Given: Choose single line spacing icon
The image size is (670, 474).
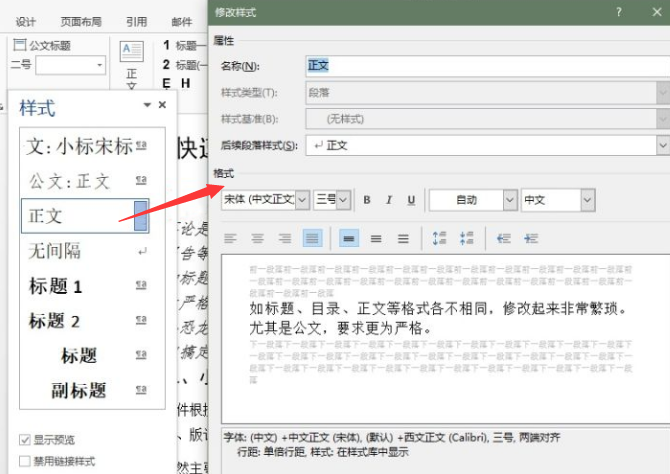Looking at the screenshot, I should 349,238.
